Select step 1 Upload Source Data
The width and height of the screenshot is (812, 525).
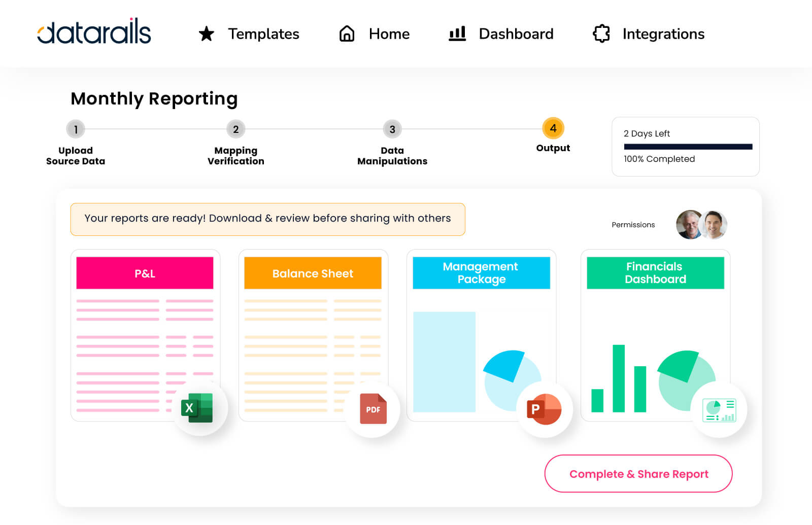(x=75, y=129)
